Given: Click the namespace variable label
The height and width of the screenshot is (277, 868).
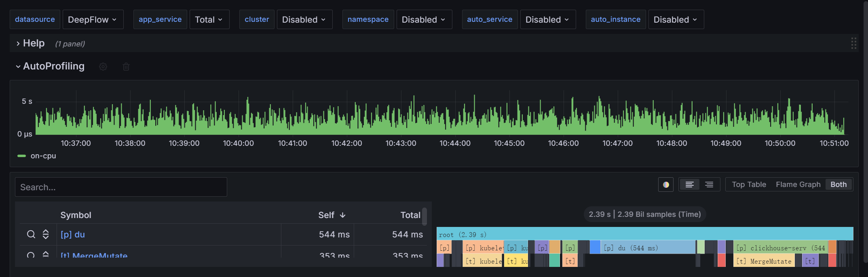Looking at the screenshot, I should point(368,19).
